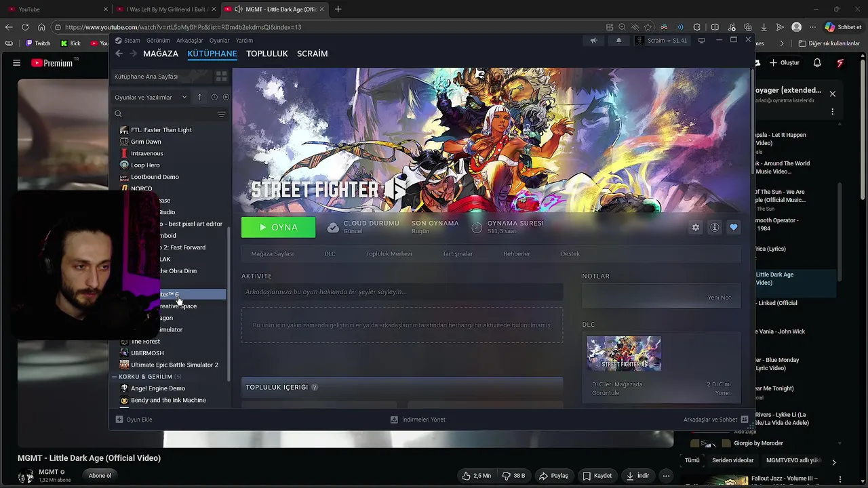
Task: Open the browser home page icon
Action: [x=41, y=27]
